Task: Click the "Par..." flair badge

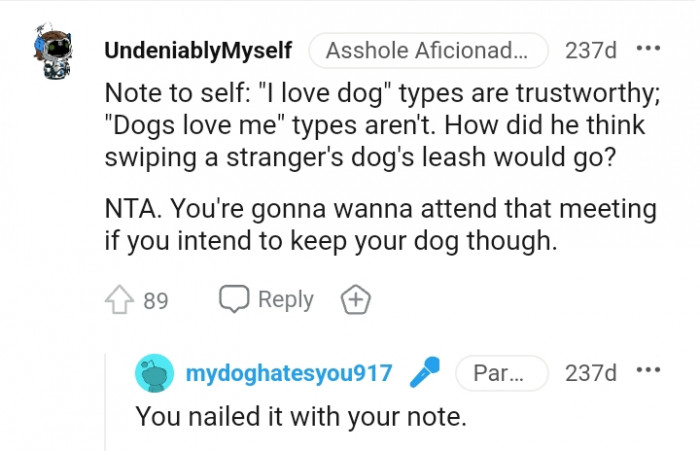Action: tap(501, 374)
